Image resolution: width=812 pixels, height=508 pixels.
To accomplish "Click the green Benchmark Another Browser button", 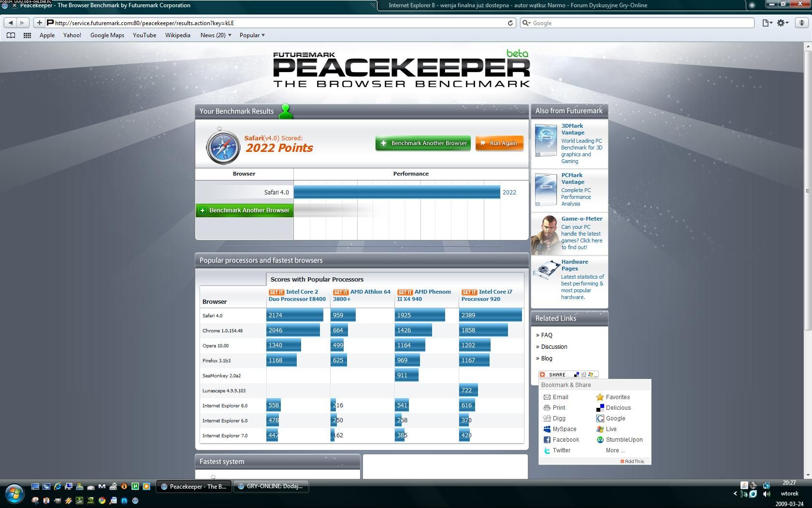I will tap(423, 143).
